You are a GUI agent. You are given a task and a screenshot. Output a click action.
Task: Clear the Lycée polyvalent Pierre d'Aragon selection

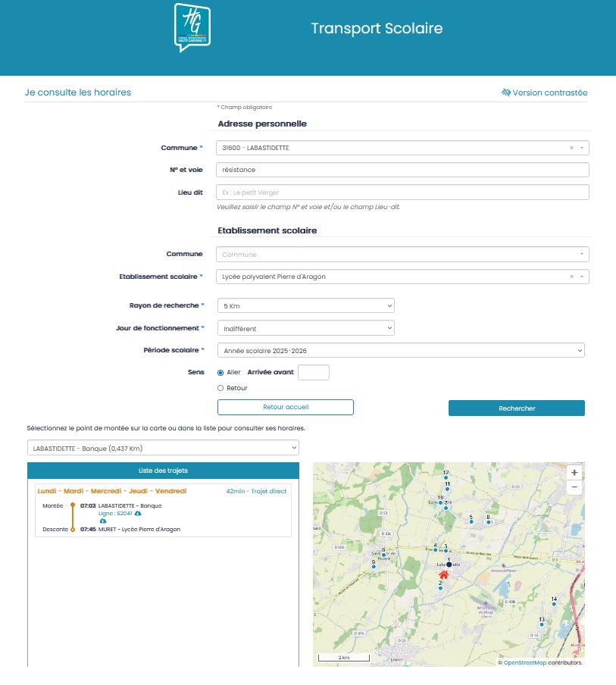[x=571, y=277]
